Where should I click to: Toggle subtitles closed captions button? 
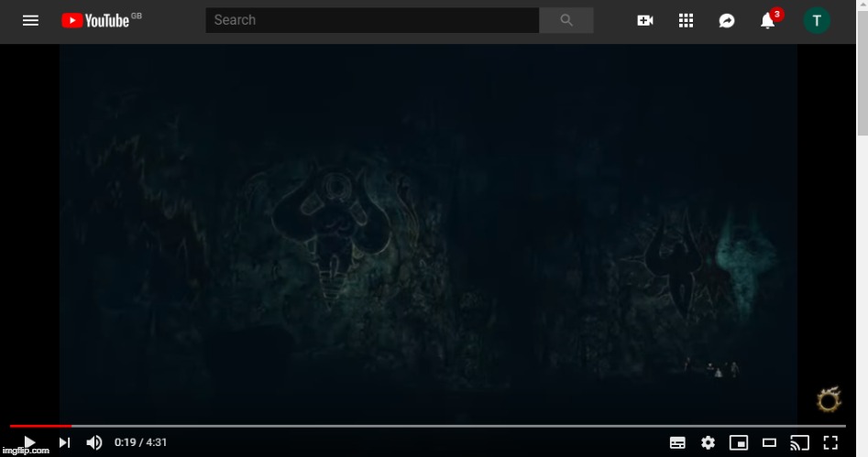click(x=677, y=442)
